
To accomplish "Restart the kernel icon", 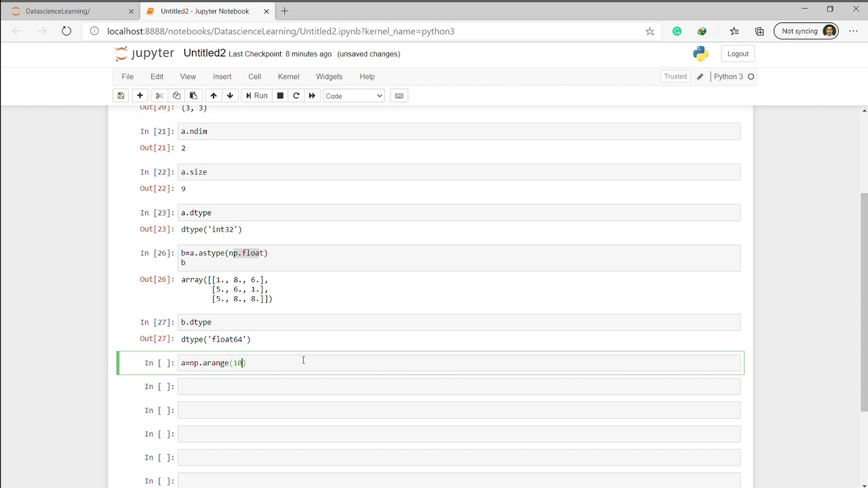I will click(296, 96).
